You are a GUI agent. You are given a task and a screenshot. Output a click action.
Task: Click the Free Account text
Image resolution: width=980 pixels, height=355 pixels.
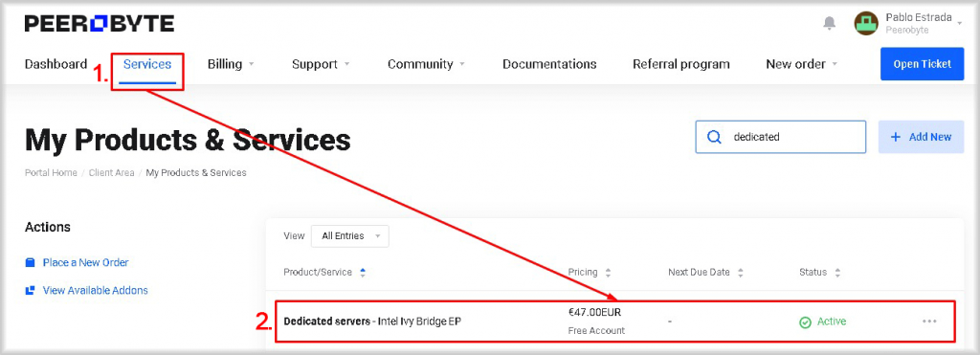[x=596, y=331]
